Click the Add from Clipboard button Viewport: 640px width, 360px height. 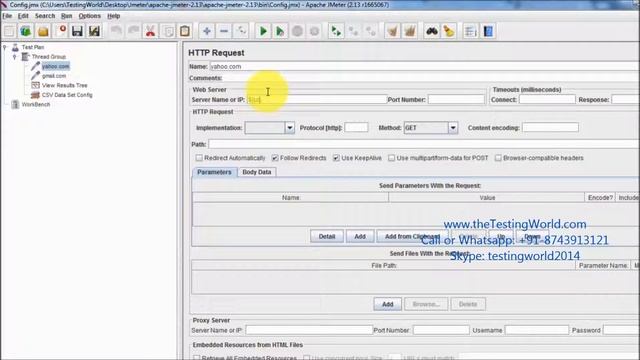(412, 236)
